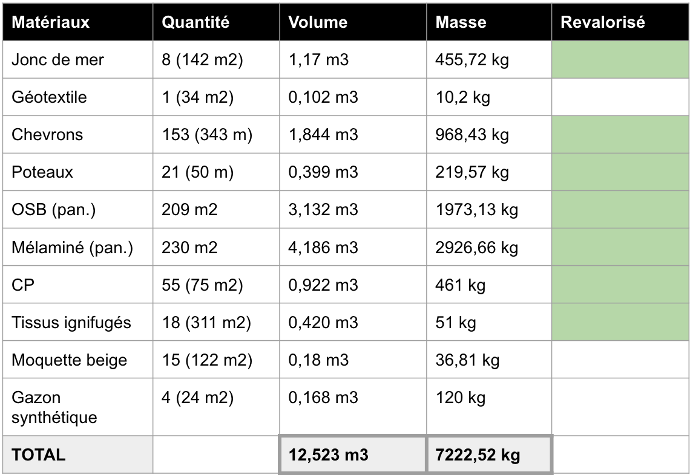The height and width of the screenshot is (475, 690).
Task: Click the Mélaminé volume cell 4,186 m3
Action: tap(323, 248)
